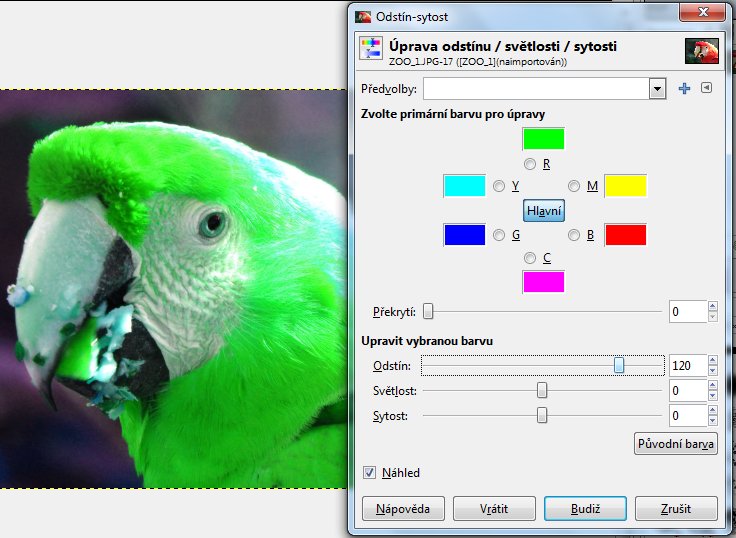
Task: Decrease Sytost with down spinner arrow
Action: tap(713, 421)
